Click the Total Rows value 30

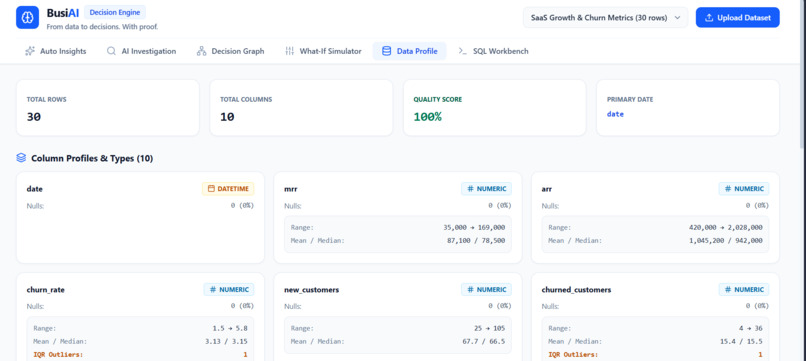(34, 117)
